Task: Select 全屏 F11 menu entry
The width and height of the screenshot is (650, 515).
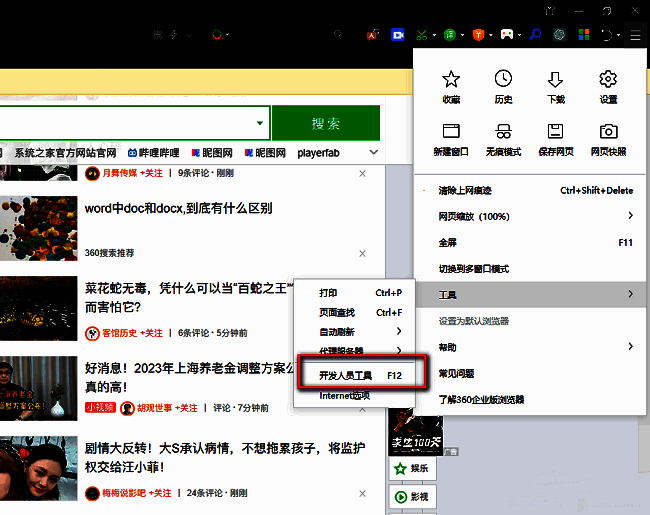Action: pos(530,243)
